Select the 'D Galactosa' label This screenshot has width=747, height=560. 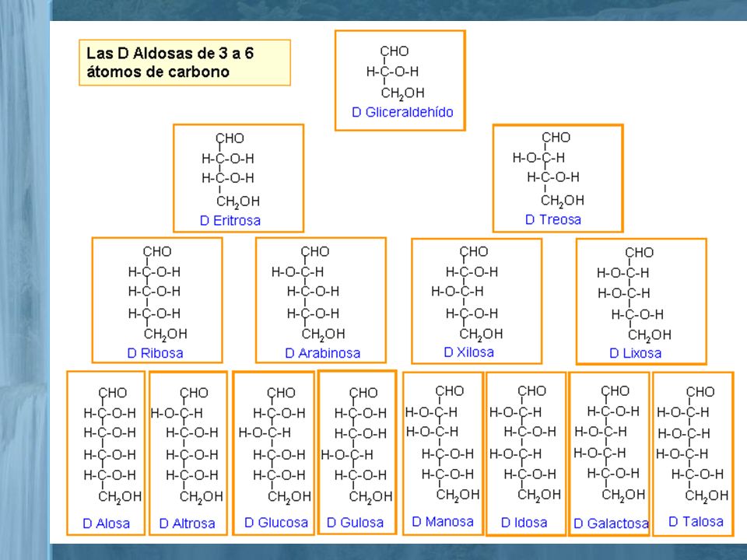pos(611,523)
